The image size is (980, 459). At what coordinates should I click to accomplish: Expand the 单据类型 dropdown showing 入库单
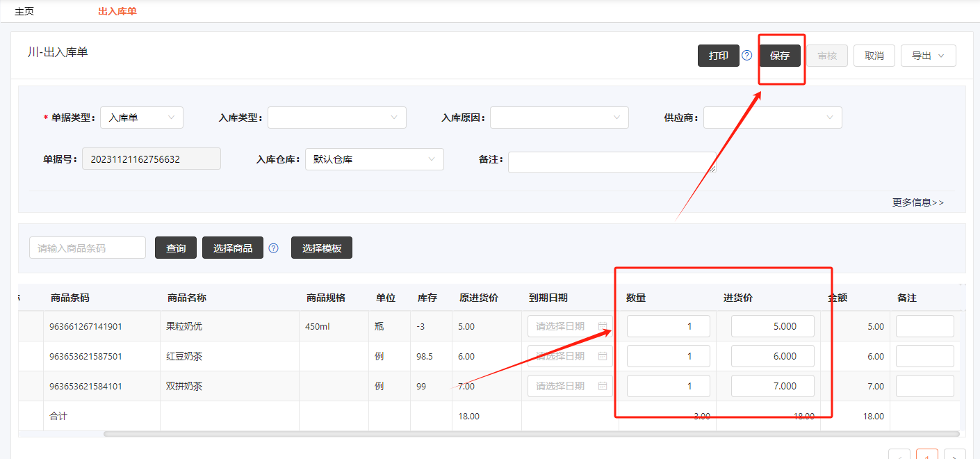tap(142, 118)
